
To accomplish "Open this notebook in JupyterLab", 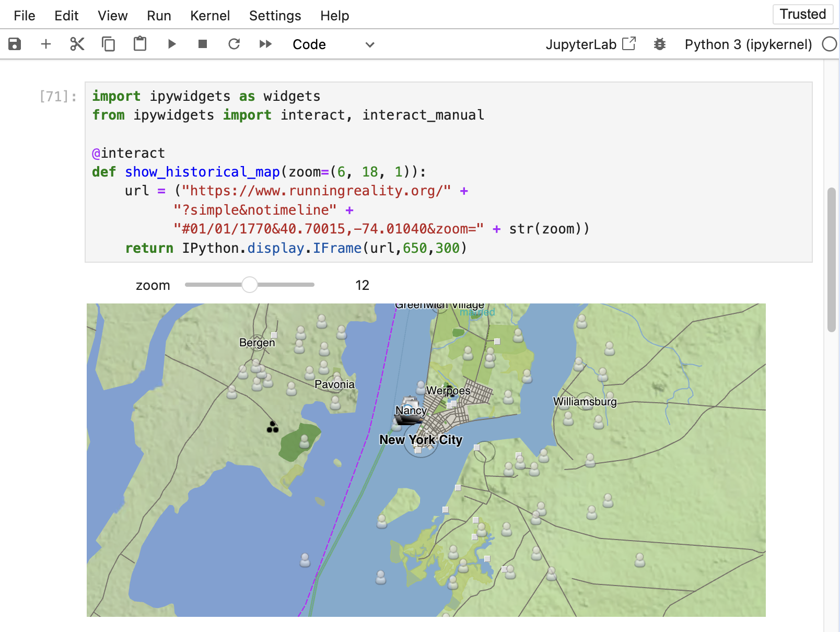I will (x=591, y=44).
